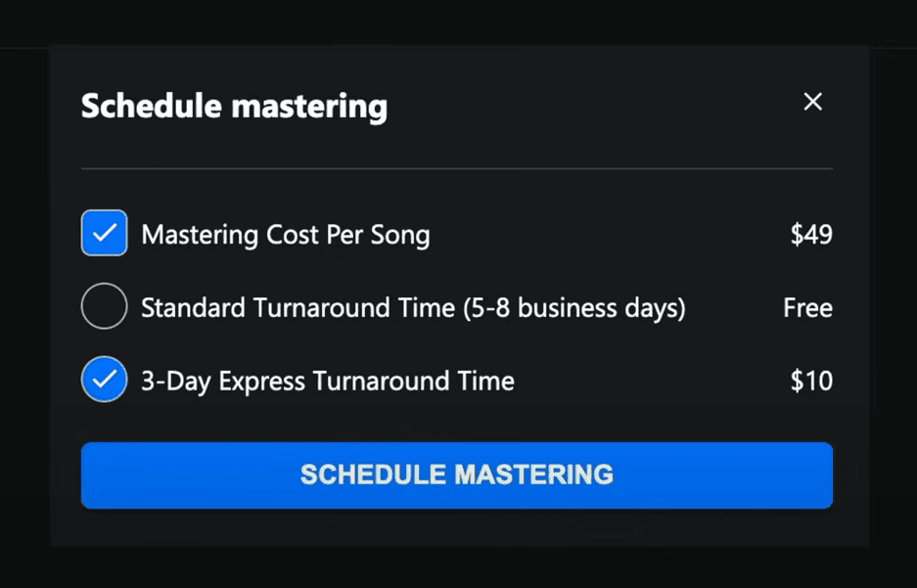917x588 pixels.
Task: Click the "3-Day Express Turnaround Time" label
Action: (327, 381)
